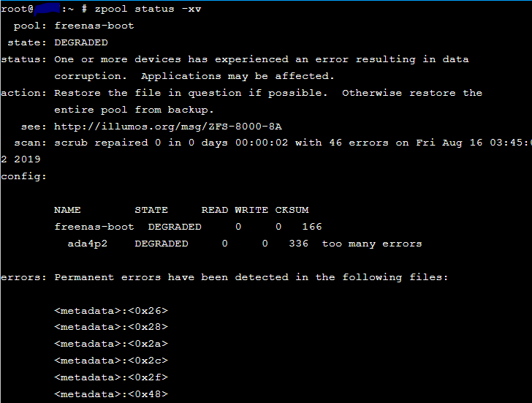Click the illumos.org ZFS-8000-8A URL
532x403 pixels.
(168, 127)
